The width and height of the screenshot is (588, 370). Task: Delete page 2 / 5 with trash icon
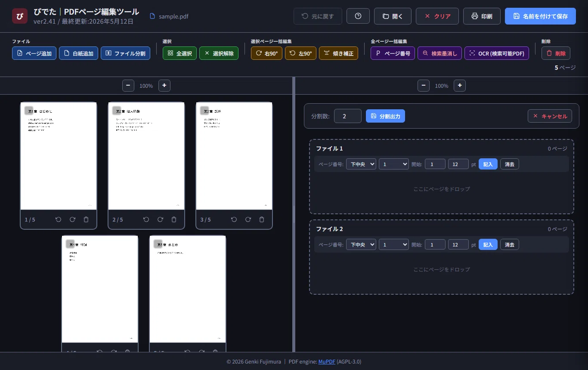(x=174, y=219)
